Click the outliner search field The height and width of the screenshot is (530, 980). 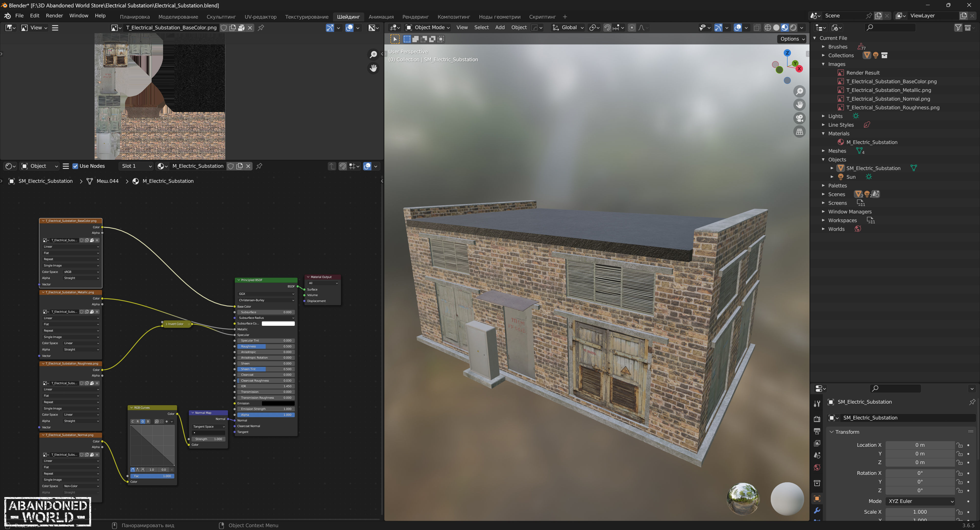pos(890,27)
